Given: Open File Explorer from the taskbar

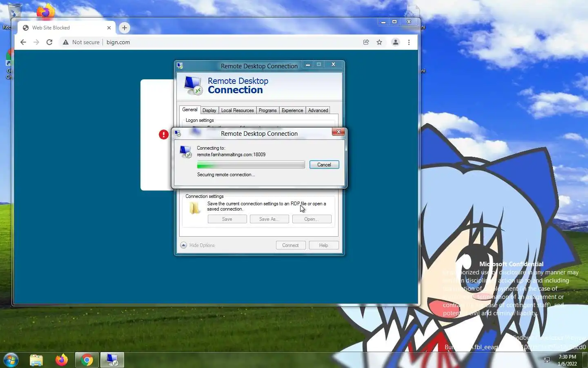Looking at the screenshot, I should pyautogui.click(x=36, y=360).
